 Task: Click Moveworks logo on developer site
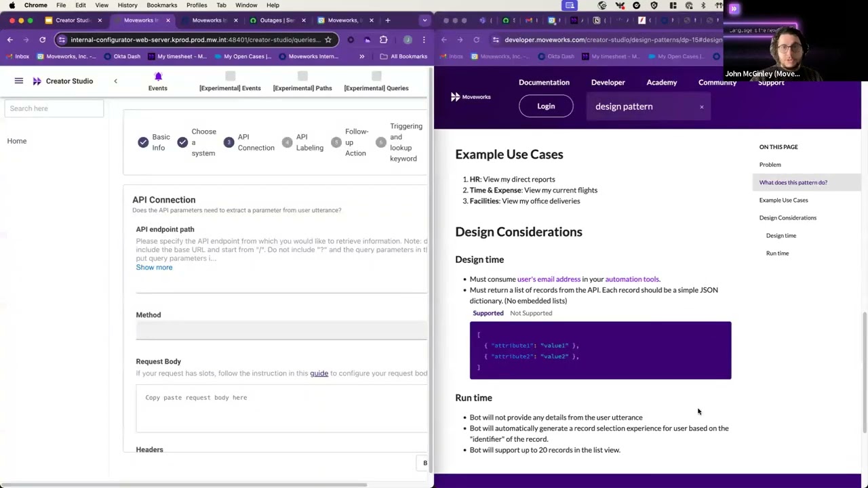[x=471, y=97]
